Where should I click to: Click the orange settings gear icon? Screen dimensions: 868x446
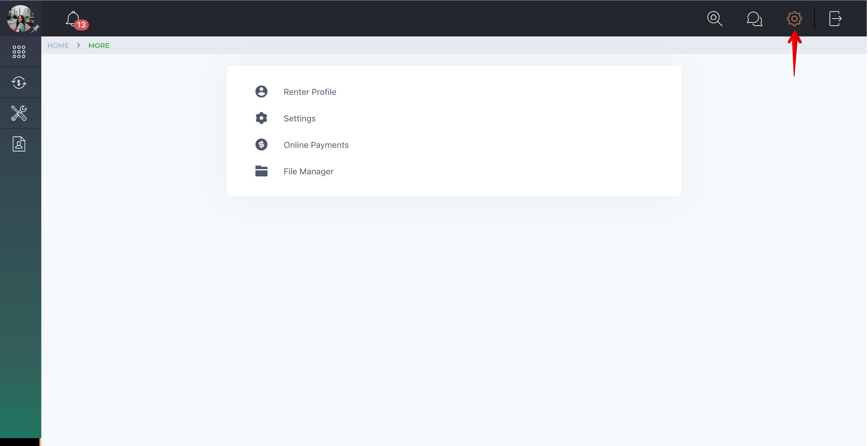[794, 19]
